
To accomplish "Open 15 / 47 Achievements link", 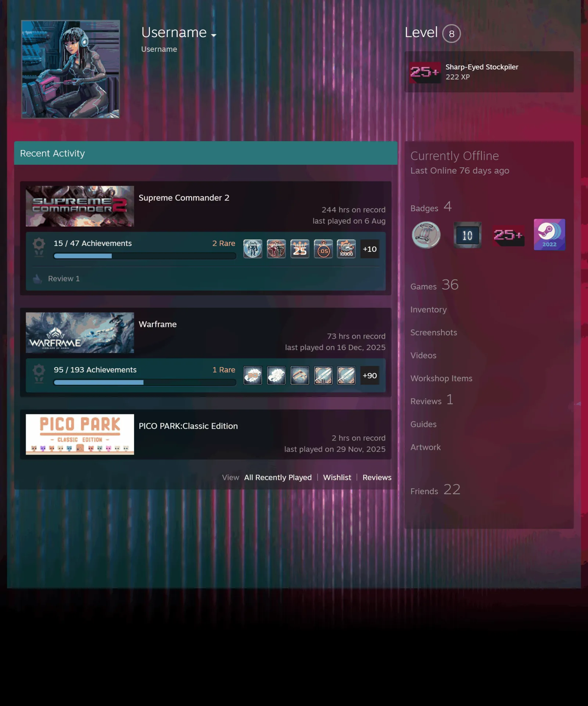I will [93, 243].
